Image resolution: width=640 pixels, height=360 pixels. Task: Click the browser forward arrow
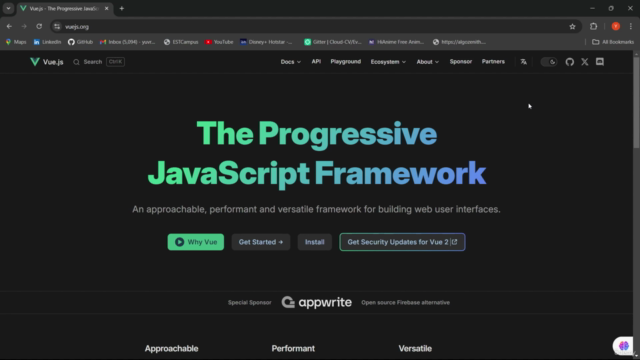point(24,27)
